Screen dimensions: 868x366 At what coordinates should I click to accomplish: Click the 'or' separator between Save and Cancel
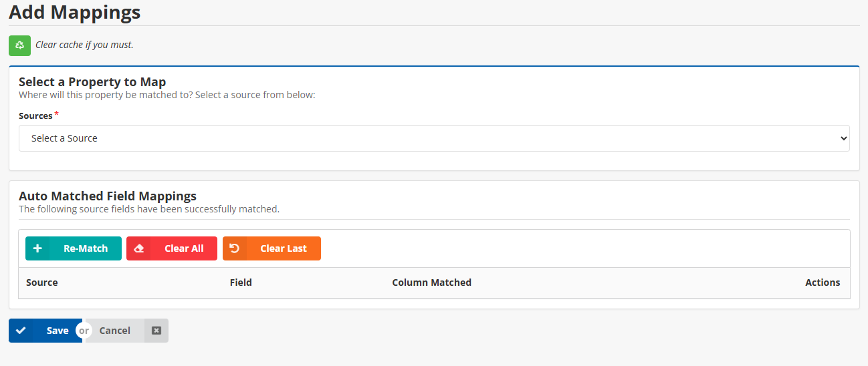(84, 331)
